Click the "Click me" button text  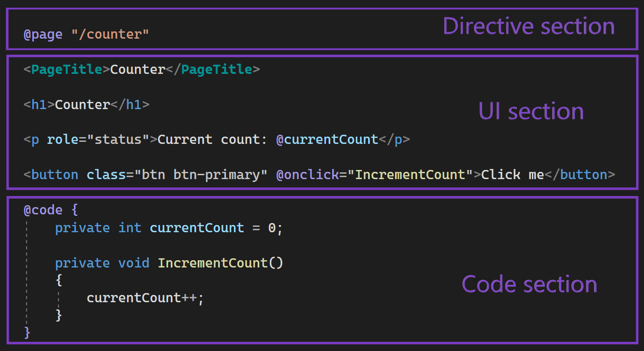[x=512, y=175]
